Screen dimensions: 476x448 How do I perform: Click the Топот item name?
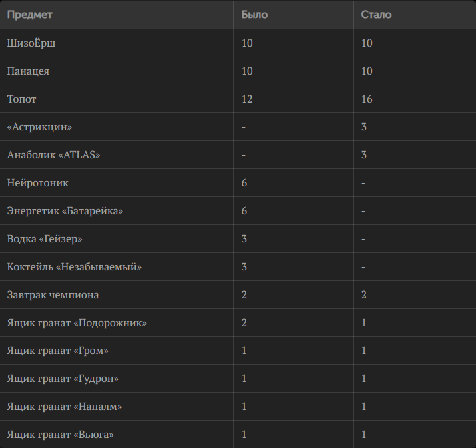(21, 99)
